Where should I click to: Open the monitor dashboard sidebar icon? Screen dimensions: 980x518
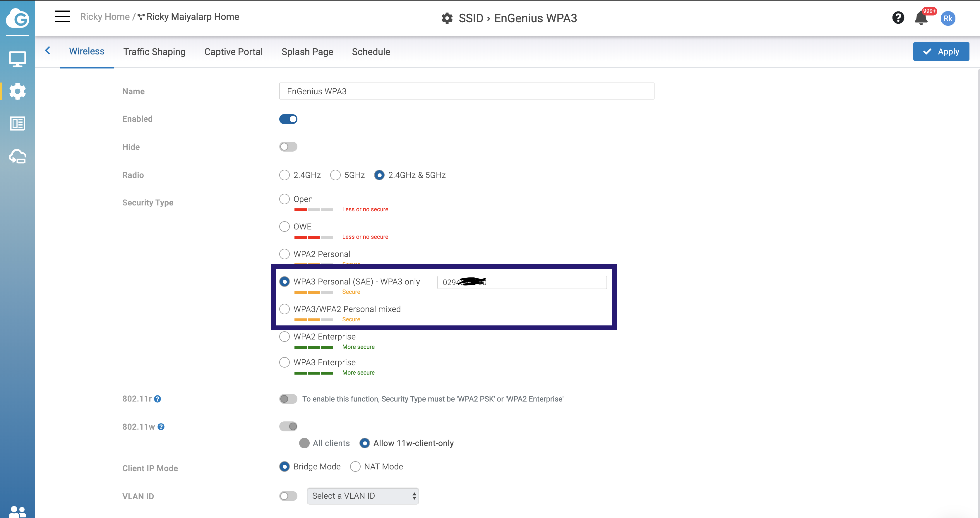pos(18,59)
